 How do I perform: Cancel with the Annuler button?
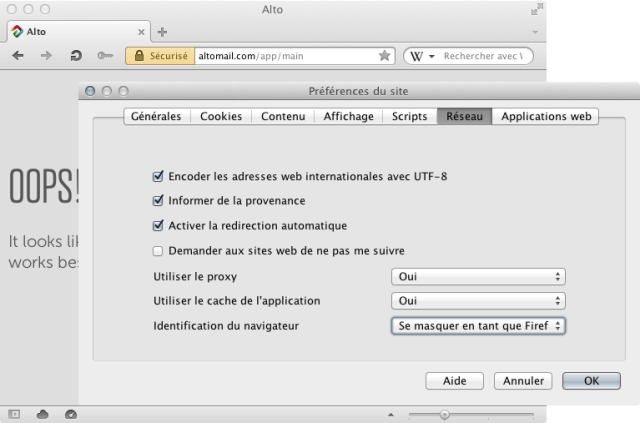coord(523,381)
